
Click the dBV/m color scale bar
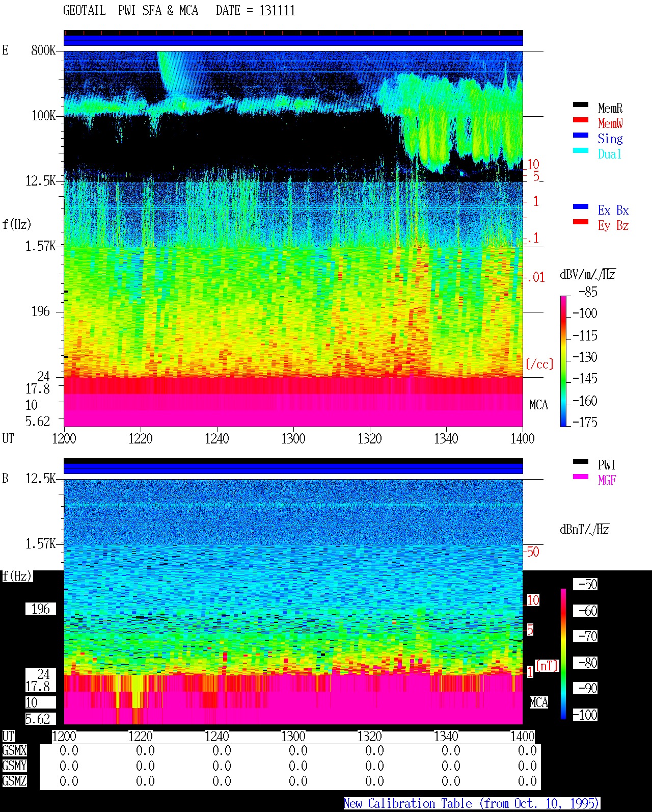[563, 361]
